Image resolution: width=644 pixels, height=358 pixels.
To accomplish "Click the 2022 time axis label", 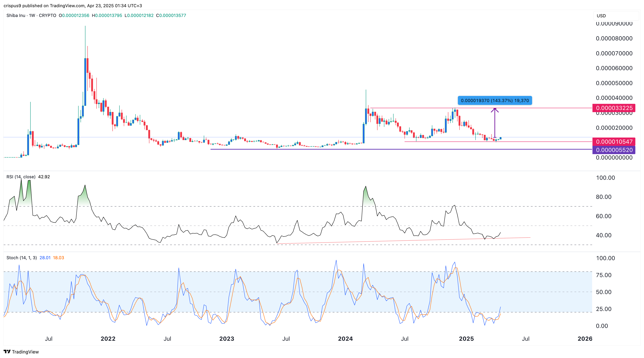I will [x=108, y=339].
